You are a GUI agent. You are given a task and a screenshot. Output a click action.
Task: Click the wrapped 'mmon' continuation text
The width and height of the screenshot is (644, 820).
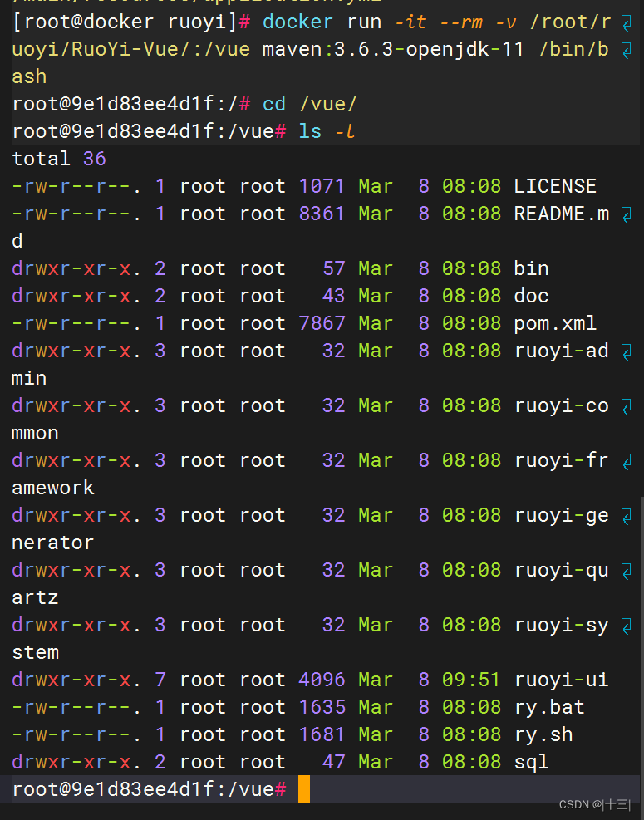(x=35, y=433)
